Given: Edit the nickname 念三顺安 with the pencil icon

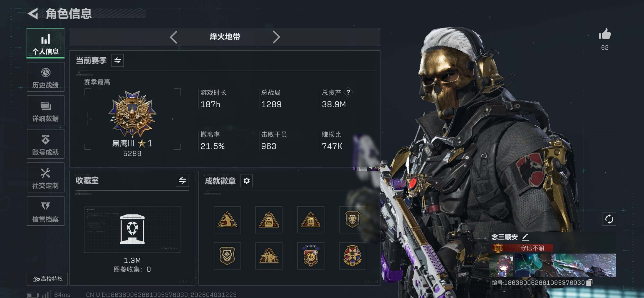Looking at the screenshot, I should 525,237.
